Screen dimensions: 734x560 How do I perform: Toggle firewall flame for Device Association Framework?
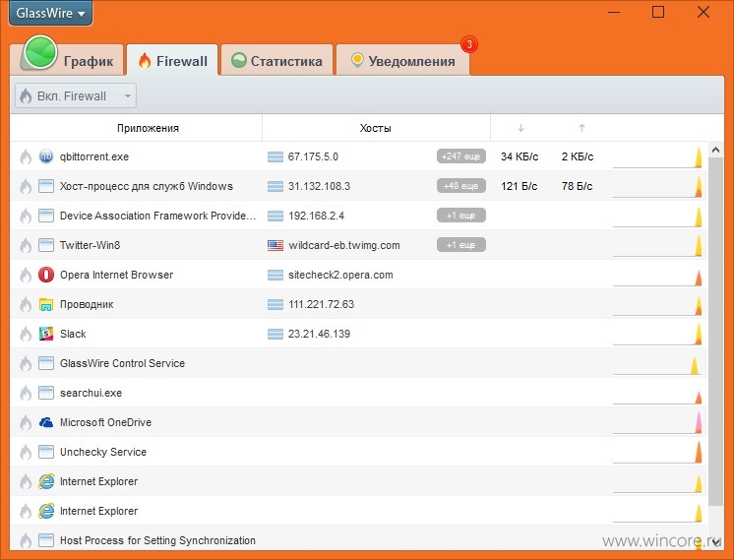[x=26, y=216]
